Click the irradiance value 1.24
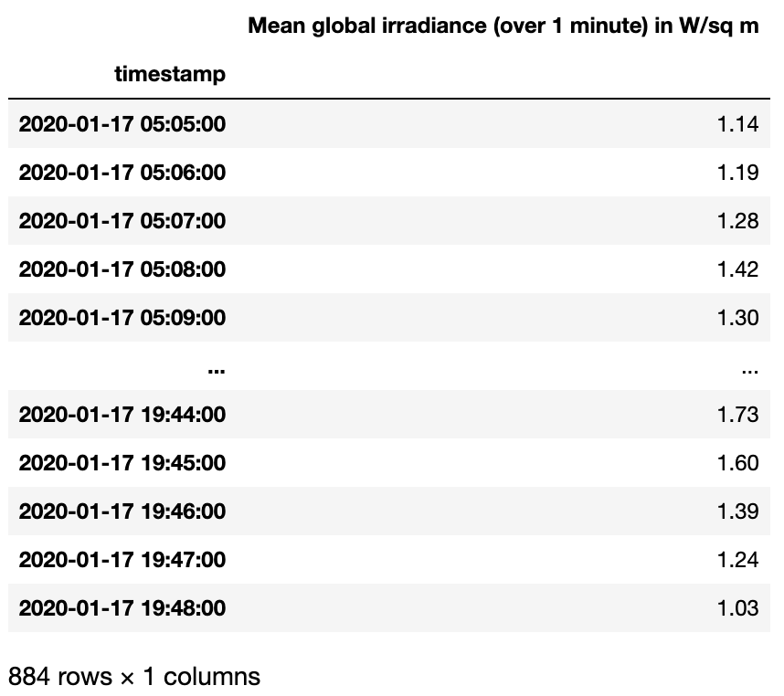The height and width of the screenshot is (696, 784). tap(738, 560)
